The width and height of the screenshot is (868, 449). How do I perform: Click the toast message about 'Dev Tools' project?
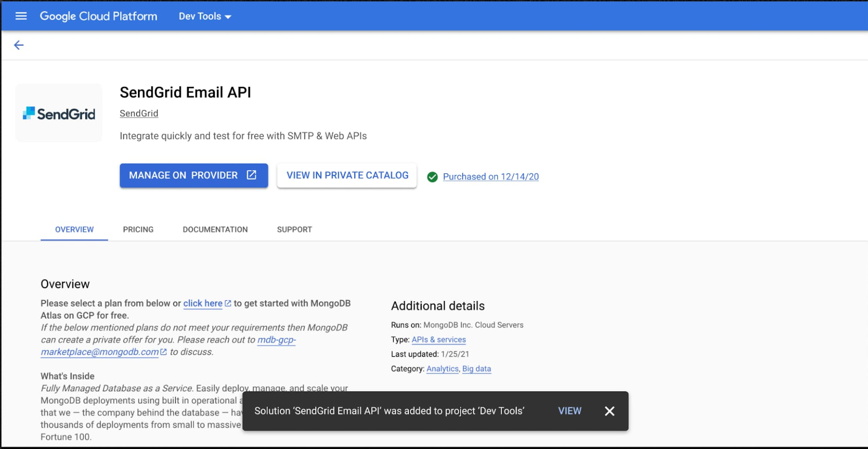point(389,411)
